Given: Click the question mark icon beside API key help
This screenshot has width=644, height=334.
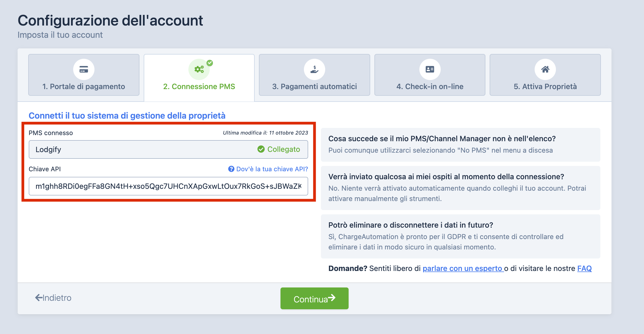Looking at the screenshot, I should click(x=231, y=169).
